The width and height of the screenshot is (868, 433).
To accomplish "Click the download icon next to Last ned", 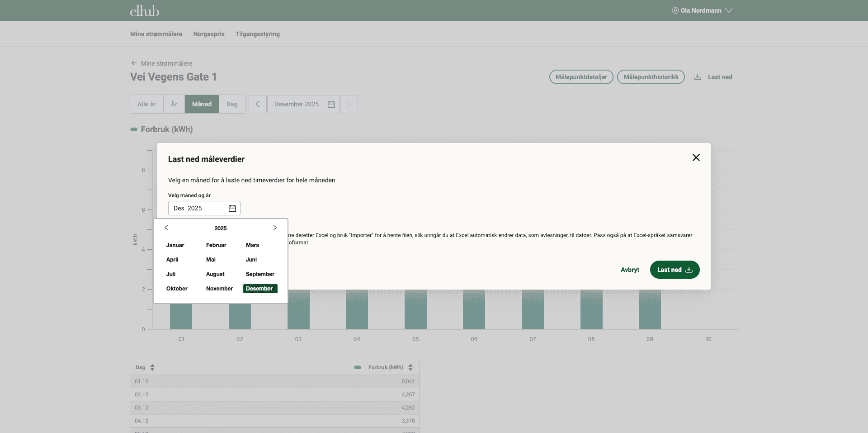I will (x=698, y=77).
